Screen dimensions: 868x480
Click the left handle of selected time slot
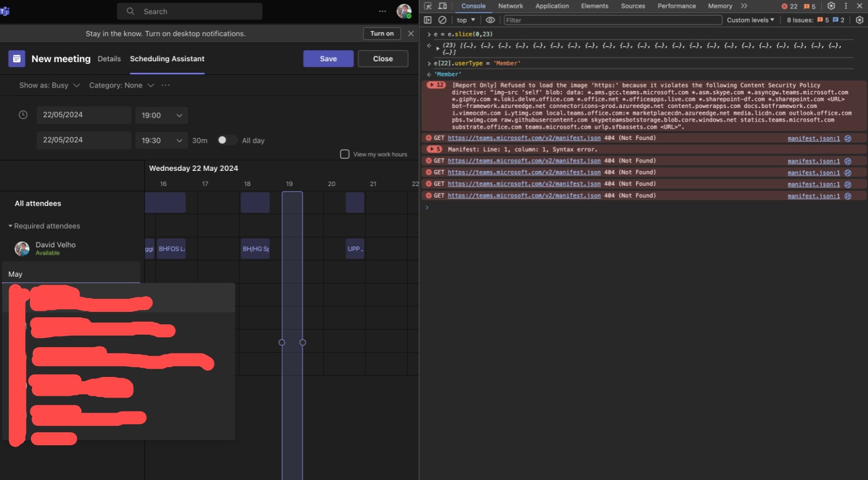[x=282, y=342]
